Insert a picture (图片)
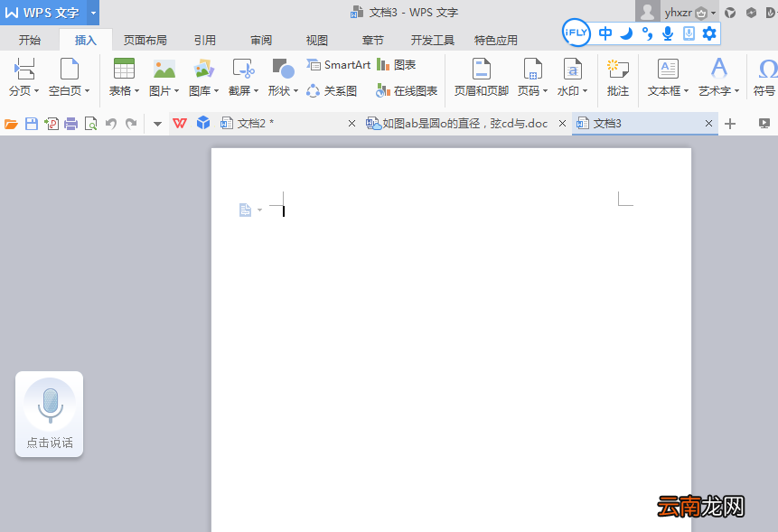 click(164, 77)
